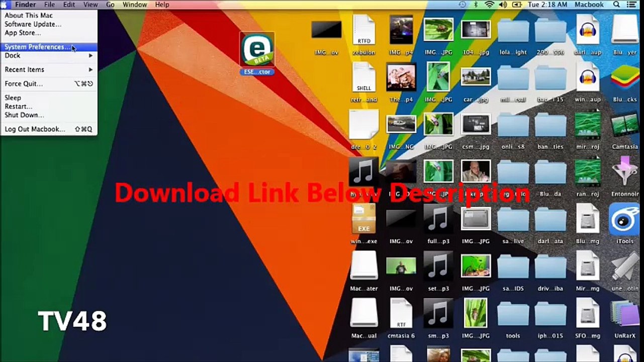Select the full...p3 music file
Viewport: 644px width, 362px height.
(438, 219)
